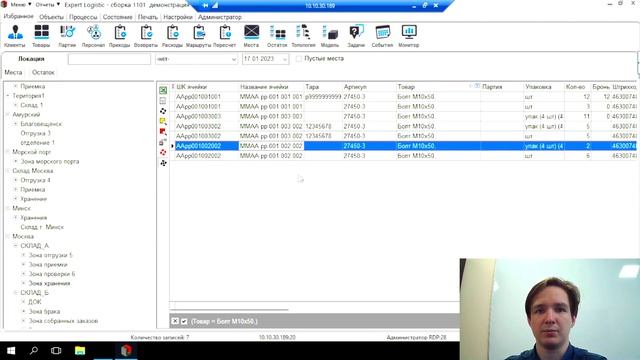The width and height of the screenshot is (640, 360).
Task: Remove the Товар filter with X button
Action: (175, 321)
